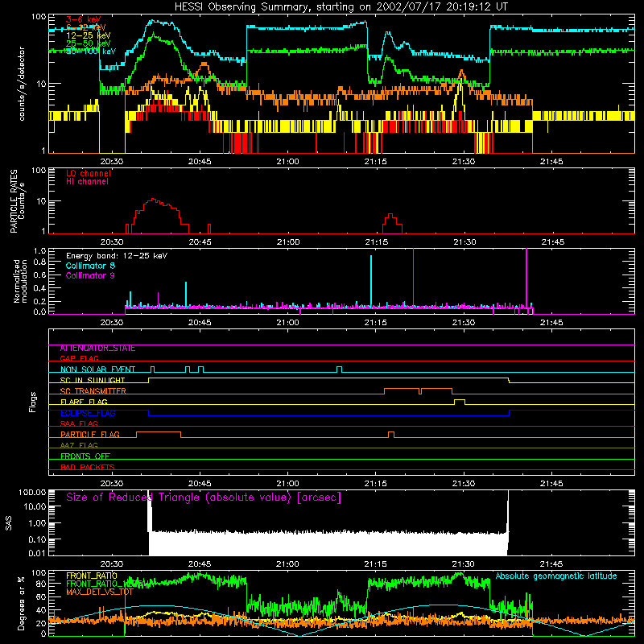Image resolution: width=644 pixels, height=644 pixels.
Task: Select the 50-100 keV legend entry
Action: [91, 52]
